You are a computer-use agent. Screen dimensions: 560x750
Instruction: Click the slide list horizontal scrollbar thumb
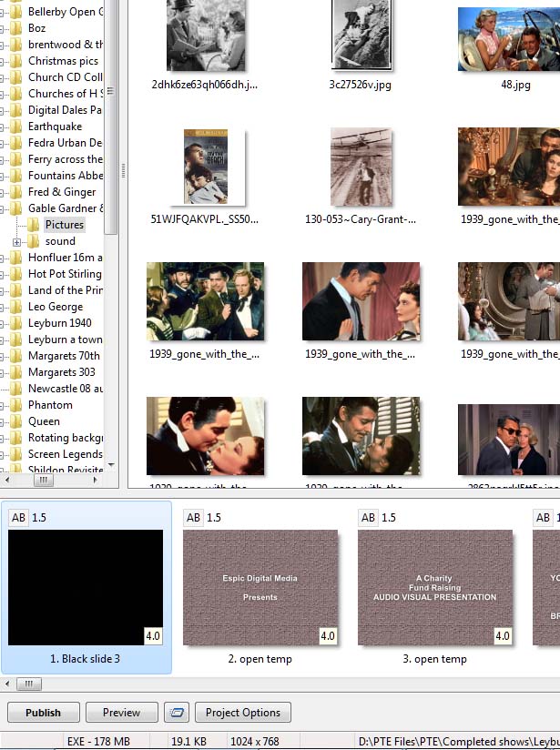point(29,684)
